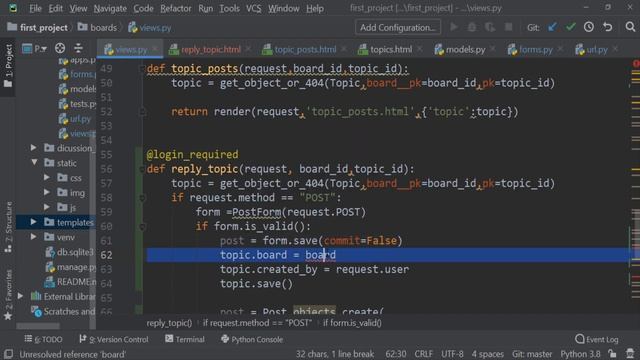The image size is (640, 360).
Task: Select tests.py in project tree
Action: (x=78, y=104)
